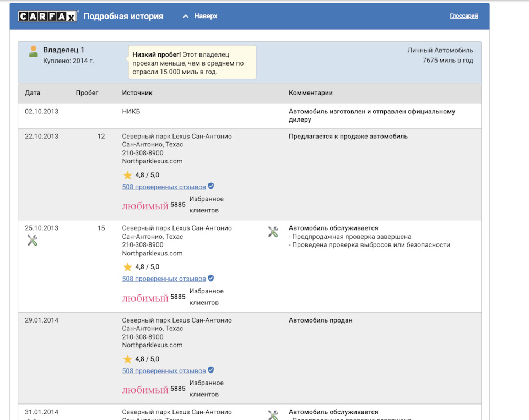Click Северный парк Lexus name in 31.01.2014 row
529x420 pixels.
point(177,412)
